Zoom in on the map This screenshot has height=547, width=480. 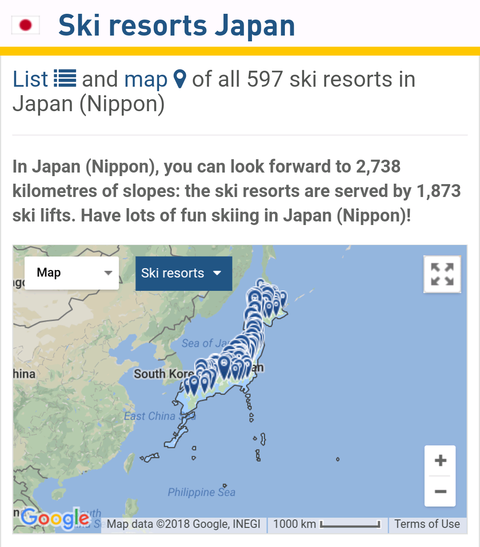440,460
